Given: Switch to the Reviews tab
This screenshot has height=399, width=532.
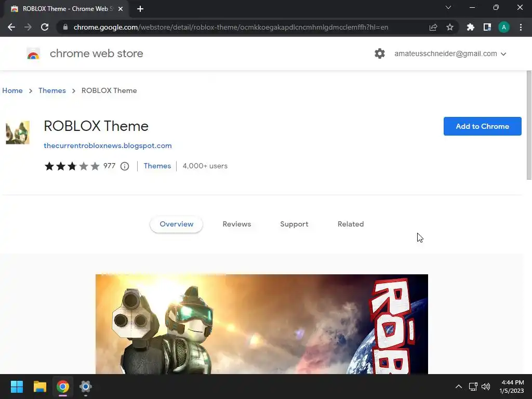Looking at the screenshot, I should tap(237, 224).
